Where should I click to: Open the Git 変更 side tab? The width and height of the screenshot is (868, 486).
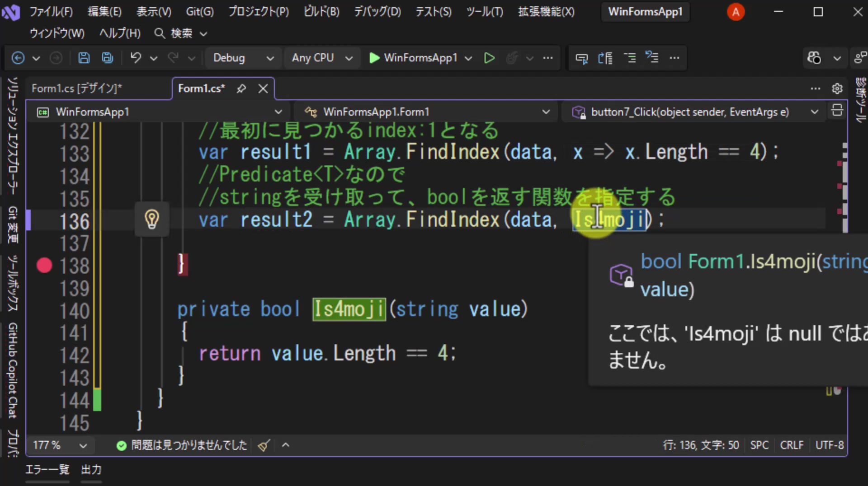point(13,225)
